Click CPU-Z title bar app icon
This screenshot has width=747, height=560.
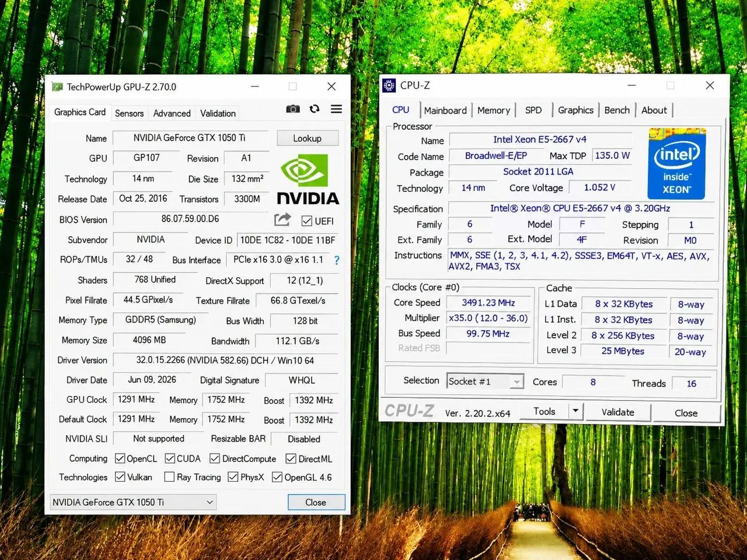[389, 85]
